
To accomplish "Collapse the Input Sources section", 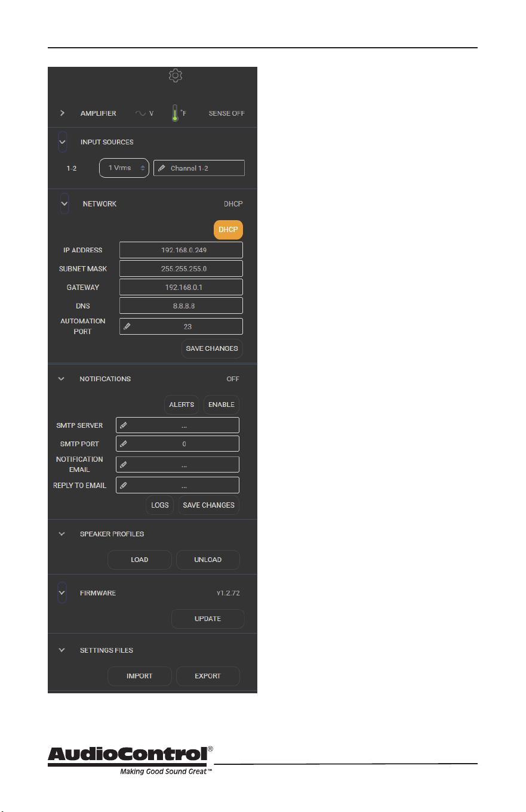I will [x=64, y=142].
